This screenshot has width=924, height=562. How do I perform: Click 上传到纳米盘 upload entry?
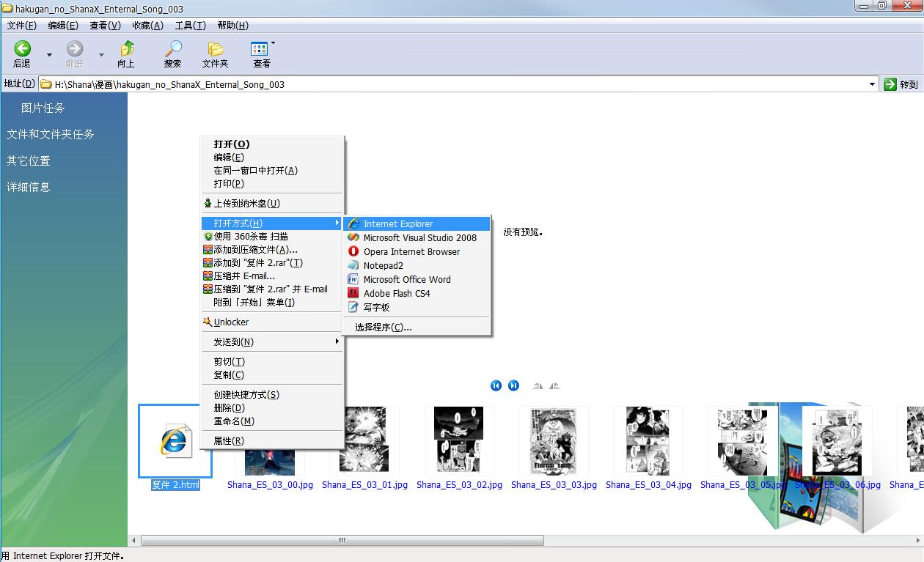(272, 204)
